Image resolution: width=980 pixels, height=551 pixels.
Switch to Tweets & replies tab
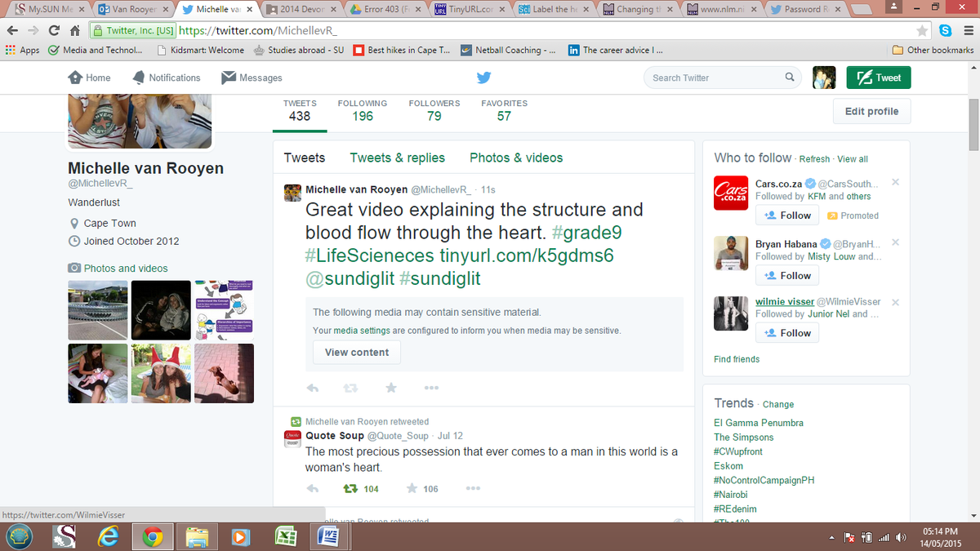coord(398,158)
